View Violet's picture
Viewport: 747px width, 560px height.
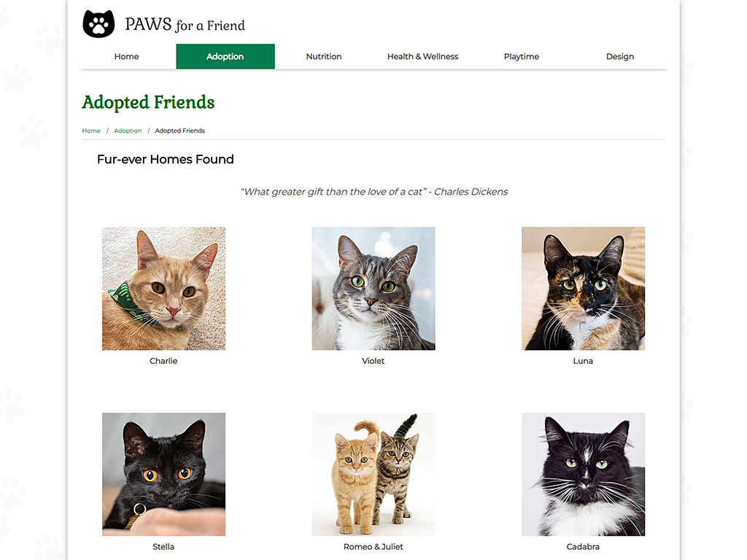[373, 288]
